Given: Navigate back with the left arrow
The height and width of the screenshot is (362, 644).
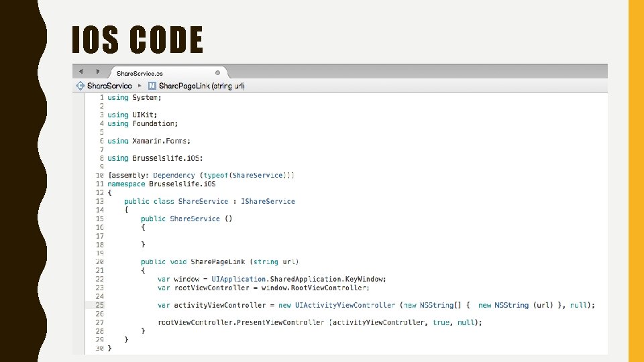Looking at the screenshot, I should [81, 72].
